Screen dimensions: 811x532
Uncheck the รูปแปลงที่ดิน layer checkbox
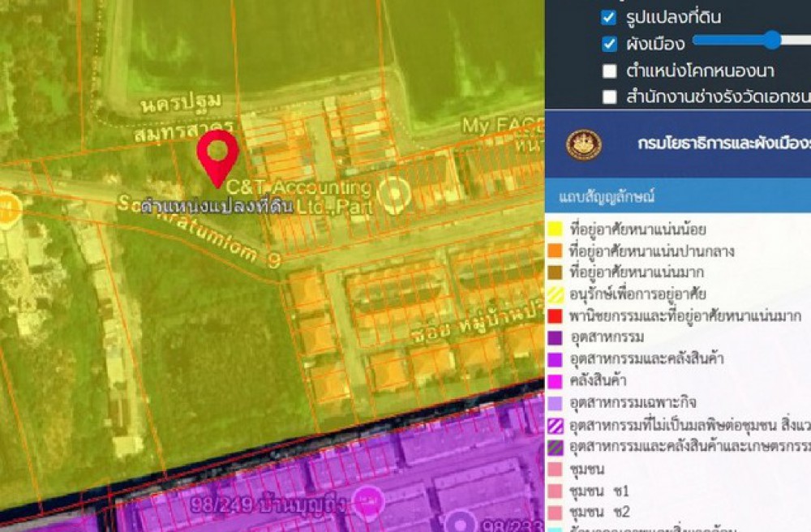[x=609, y=17]
